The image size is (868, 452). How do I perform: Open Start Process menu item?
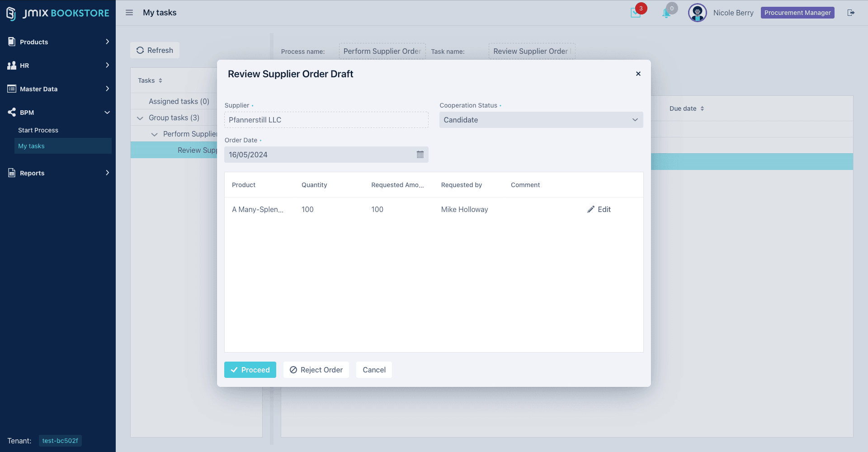point(38,130)
